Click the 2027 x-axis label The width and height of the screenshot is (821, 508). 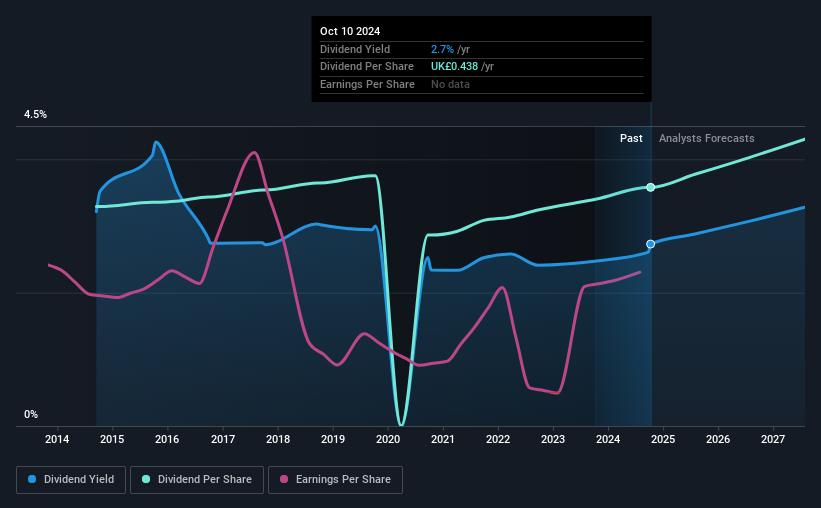773,439
